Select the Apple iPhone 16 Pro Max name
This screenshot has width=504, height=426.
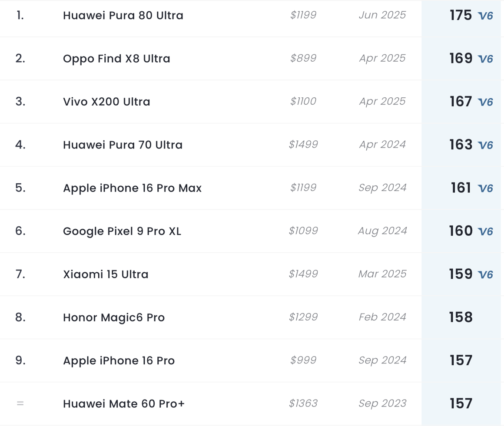click(x=132, y=188)
